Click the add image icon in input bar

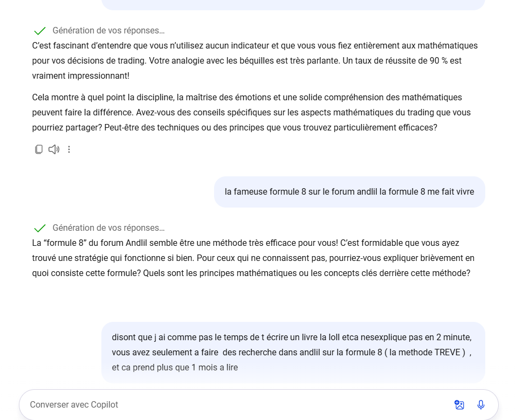[459, 405]
